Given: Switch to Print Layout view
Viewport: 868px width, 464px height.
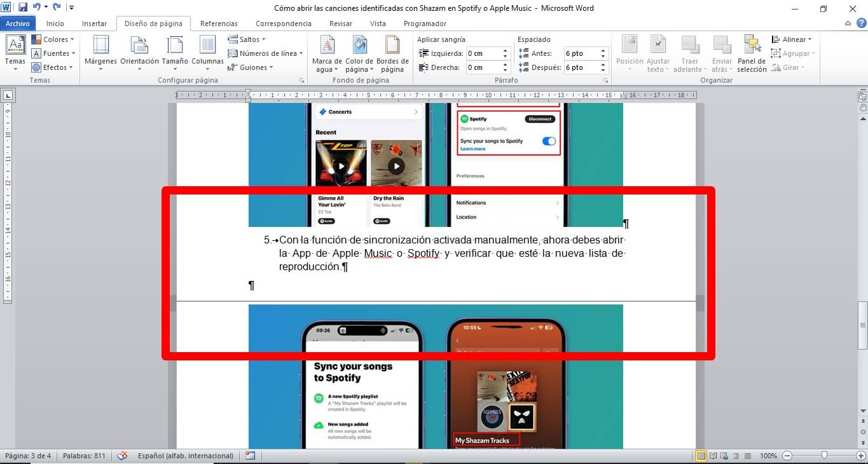Looking at the screenshot, I should [x=701, y=456].
